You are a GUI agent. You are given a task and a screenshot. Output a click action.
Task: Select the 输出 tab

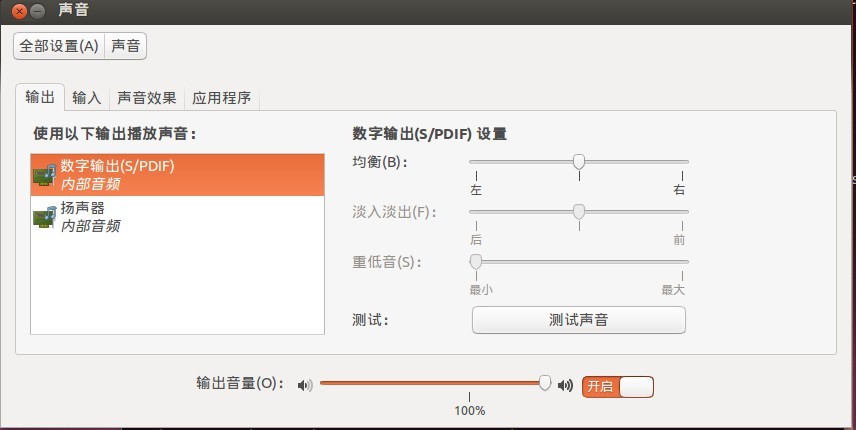[40, 97]
